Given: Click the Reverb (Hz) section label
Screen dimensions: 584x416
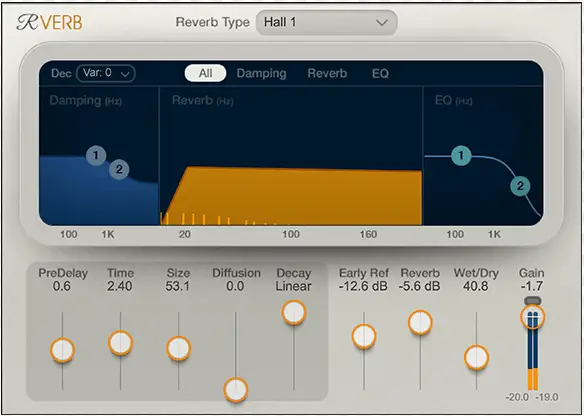Looking at the screenshot, I should [x=203, y=101].
